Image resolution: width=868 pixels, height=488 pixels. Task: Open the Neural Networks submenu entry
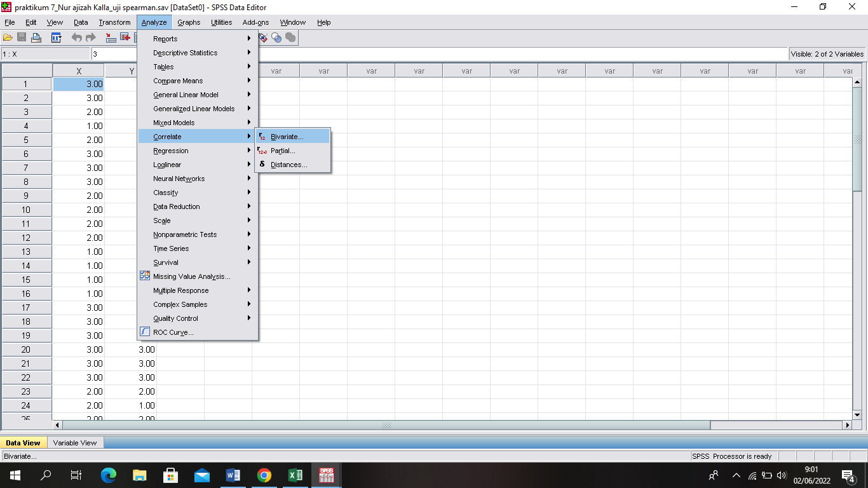point(198,179)
